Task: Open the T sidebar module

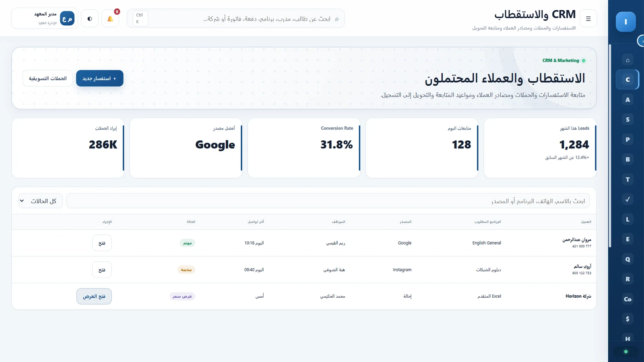Action: pyautogui.click(x=627, y=179)
